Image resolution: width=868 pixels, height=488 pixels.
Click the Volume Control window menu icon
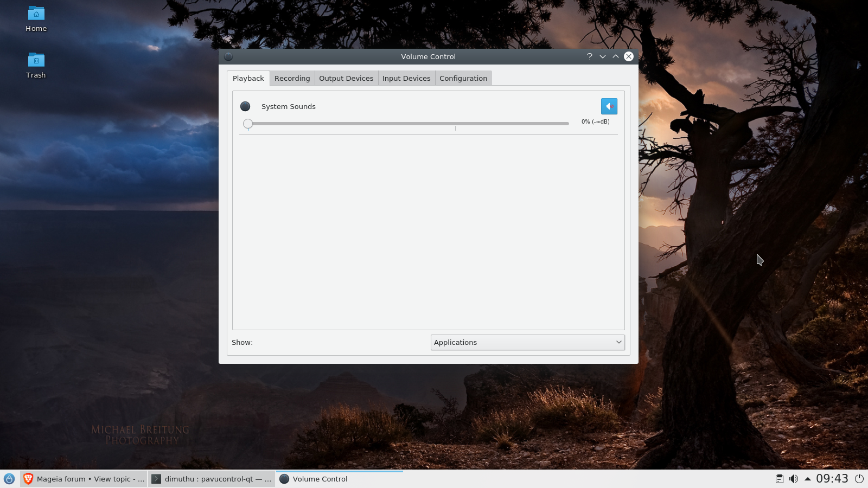(228, 56)
